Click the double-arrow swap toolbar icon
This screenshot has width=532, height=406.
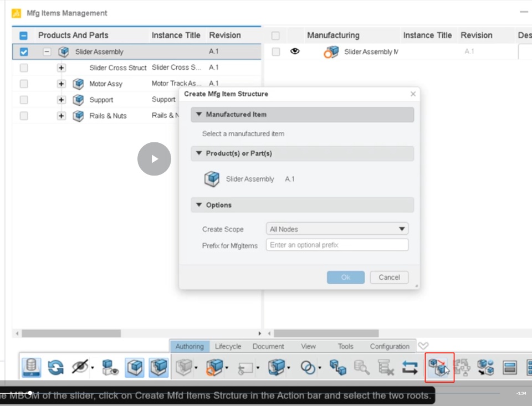coord(410,368)
